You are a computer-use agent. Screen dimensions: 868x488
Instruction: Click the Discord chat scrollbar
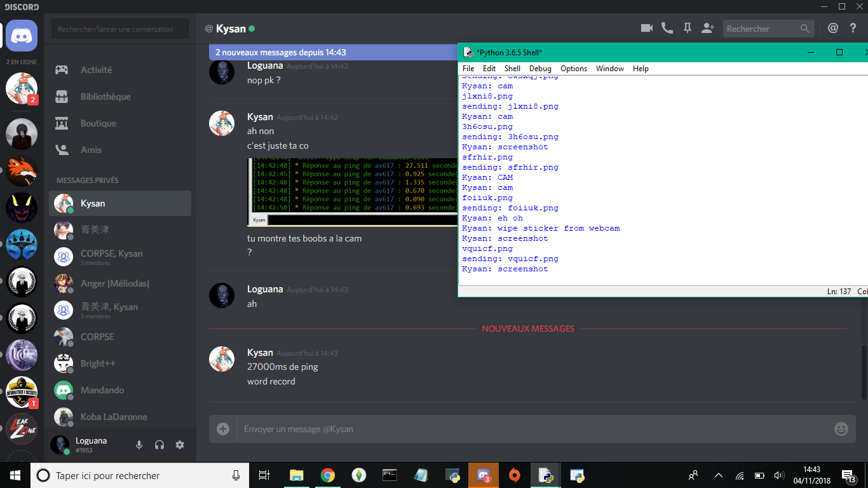pyautogui.click(x=864, y=372)
